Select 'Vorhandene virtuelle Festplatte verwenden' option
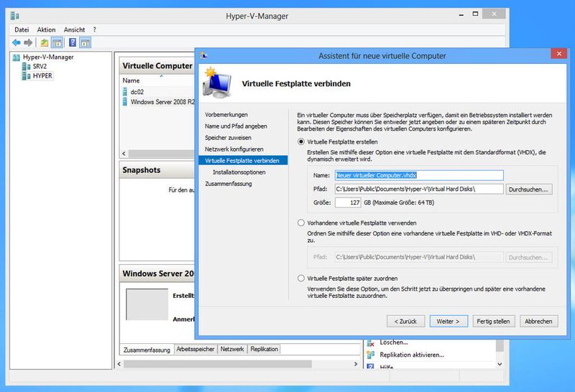Screen dimensions: 575x392 pos(301,223)
